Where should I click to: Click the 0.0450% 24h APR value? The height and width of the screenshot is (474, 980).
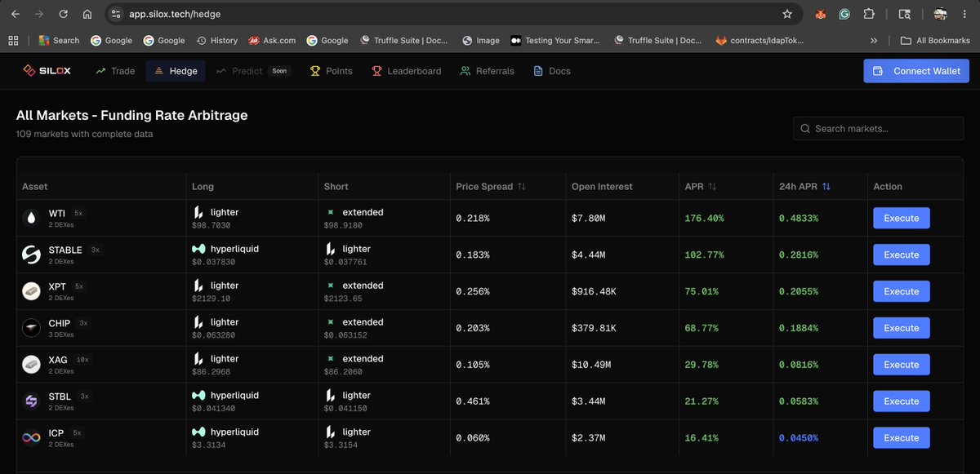(799, 438)
